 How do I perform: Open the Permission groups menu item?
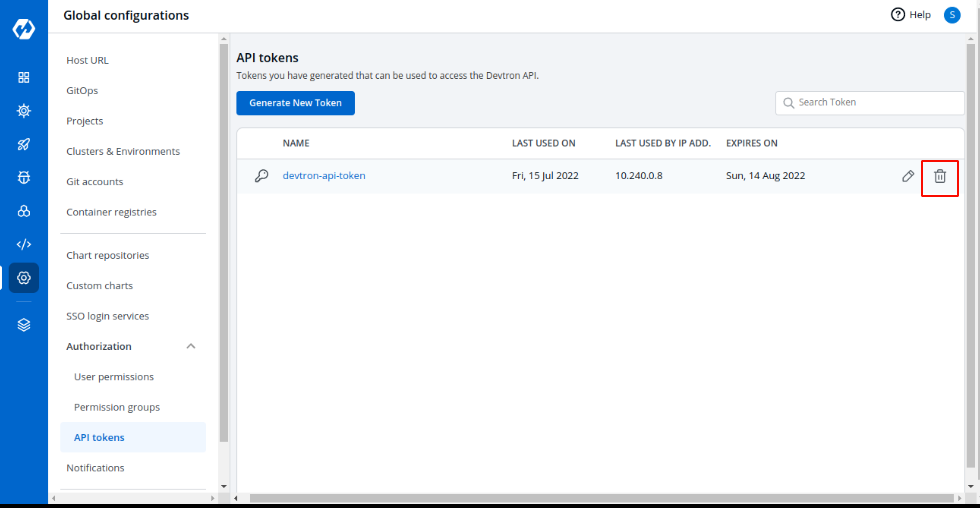click(x=117, y=407)
